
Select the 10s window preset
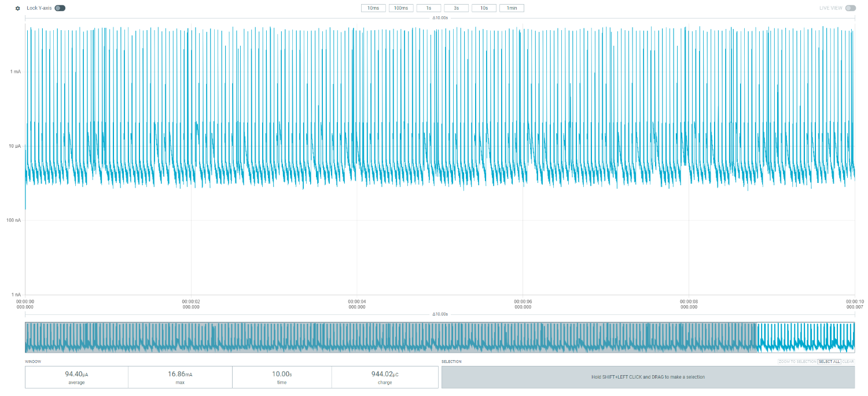(484, 8)
